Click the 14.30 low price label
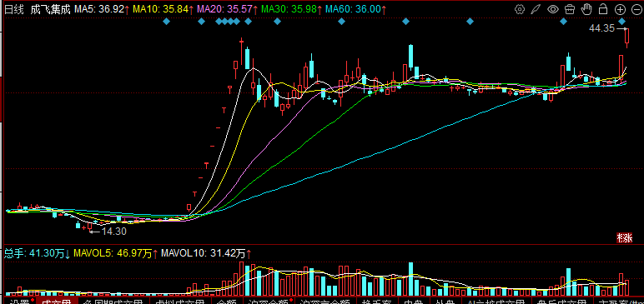Image resolution: width=644 pixels, height=304 pixels. [x=113, y=232]
